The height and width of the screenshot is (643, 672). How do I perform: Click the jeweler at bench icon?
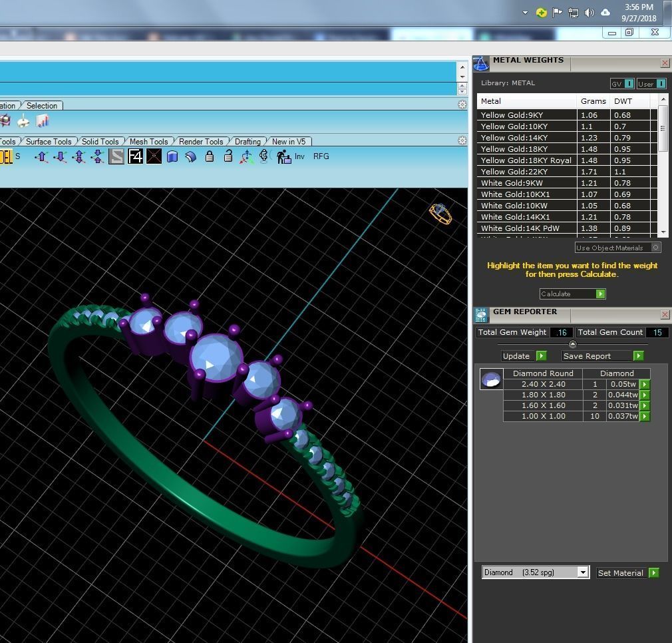[283, 156]
